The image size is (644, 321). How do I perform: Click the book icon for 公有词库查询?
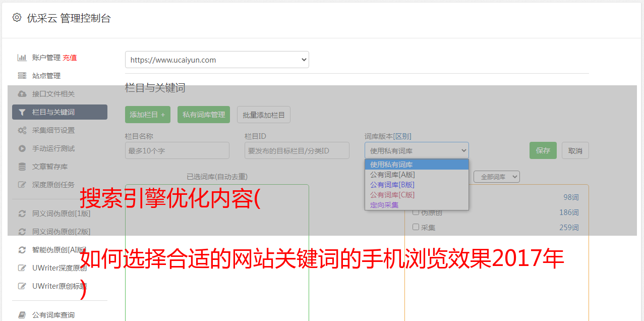click(22, 315)
